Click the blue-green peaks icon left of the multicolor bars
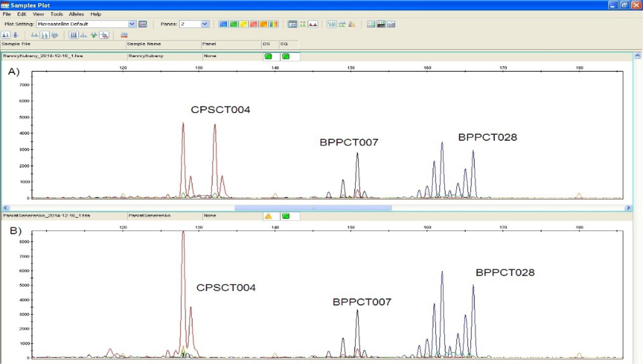The height and width of the screenshot is (364, 643). pos(342,24)
